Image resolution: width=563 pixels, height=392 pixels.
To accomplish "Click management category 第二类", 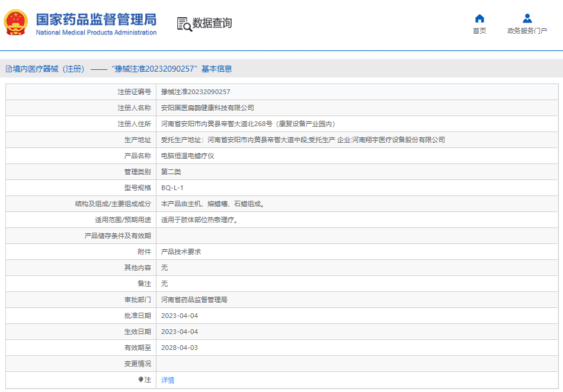I will (x=171, y=172).
